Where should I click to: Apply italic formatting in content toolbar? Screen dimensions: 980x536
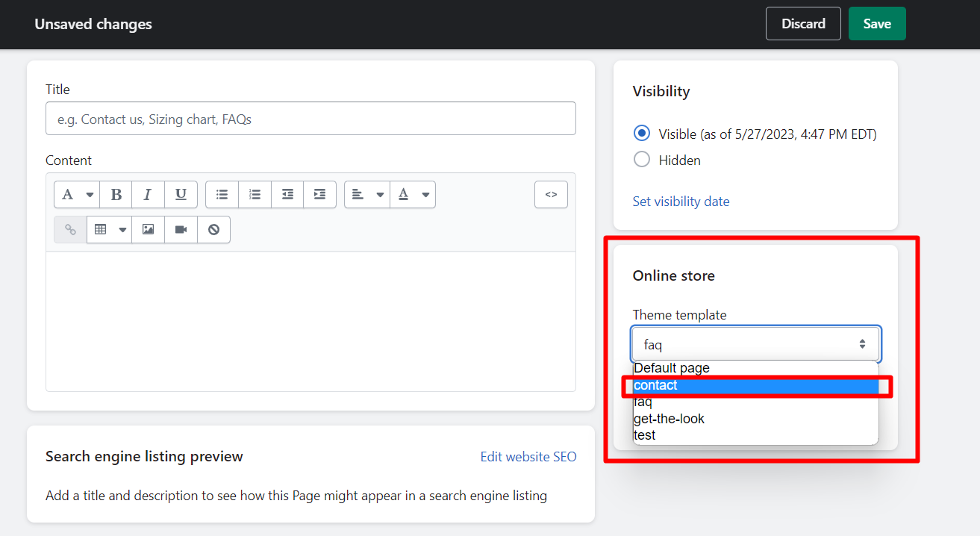[148, 194]
